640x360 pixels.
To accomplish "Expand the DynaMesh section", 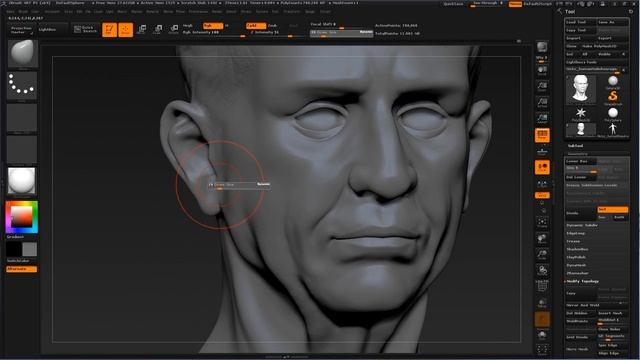I will point(576,265).
